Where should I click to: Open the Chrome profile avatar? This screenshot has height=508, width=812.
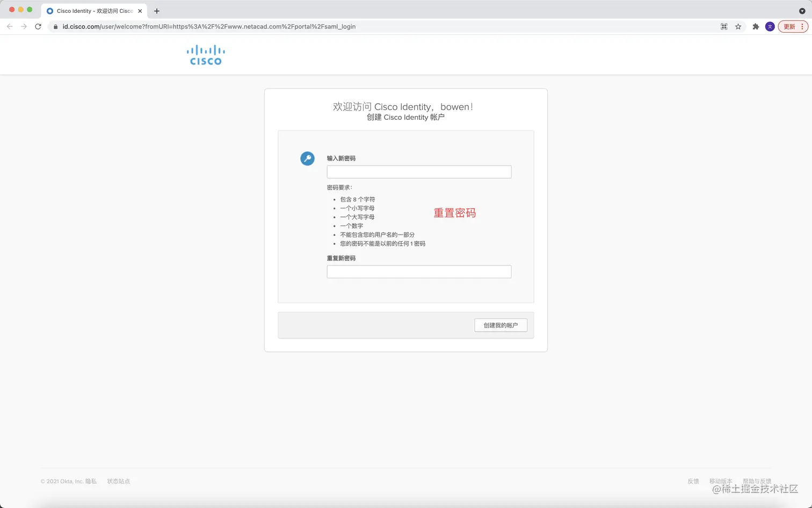(770, 26)
